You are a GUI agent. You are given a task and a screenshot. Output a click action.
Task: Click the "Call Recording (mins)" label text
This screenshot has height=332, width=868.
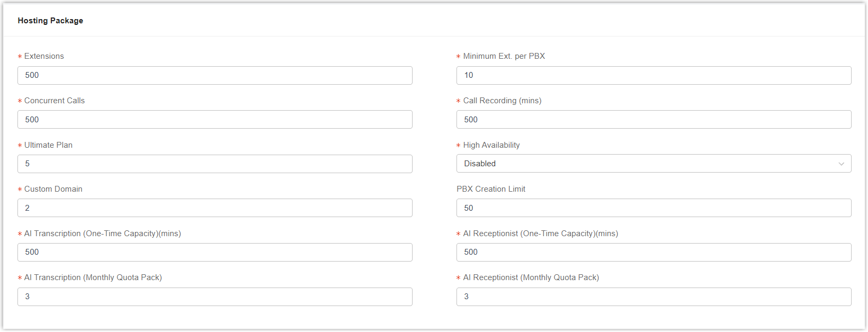tap(502, 101)
